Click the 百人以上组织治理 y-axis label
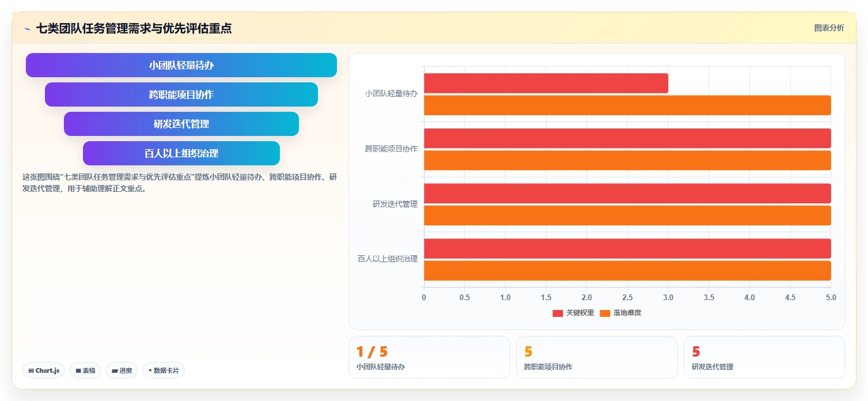This screenshot has height=401, width=868. [388, 259]
